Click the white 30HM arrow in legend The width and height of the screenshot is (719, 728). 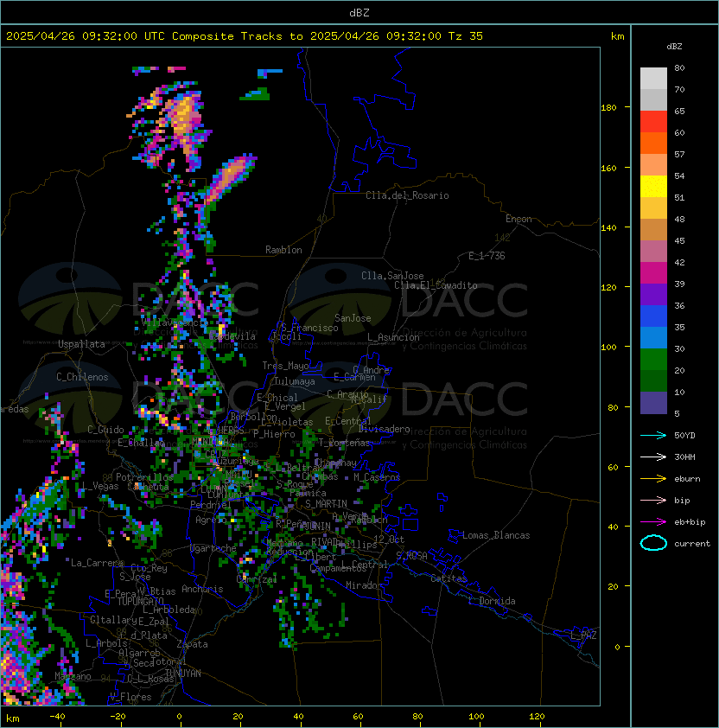tap(653, 457)
